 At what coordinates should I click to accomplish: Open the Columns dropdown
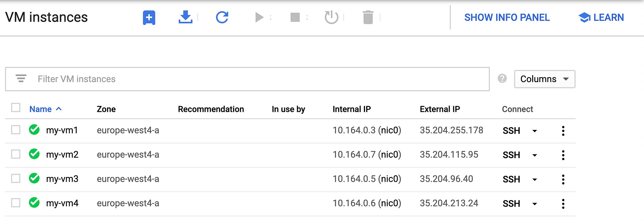[x=544, y=79]
